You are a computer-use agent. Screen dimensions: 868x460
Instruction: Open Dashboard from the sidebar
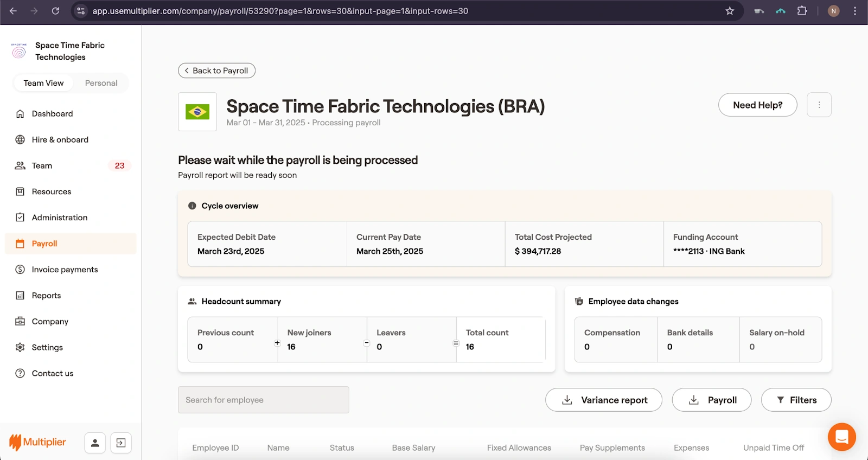click(71, 113)
